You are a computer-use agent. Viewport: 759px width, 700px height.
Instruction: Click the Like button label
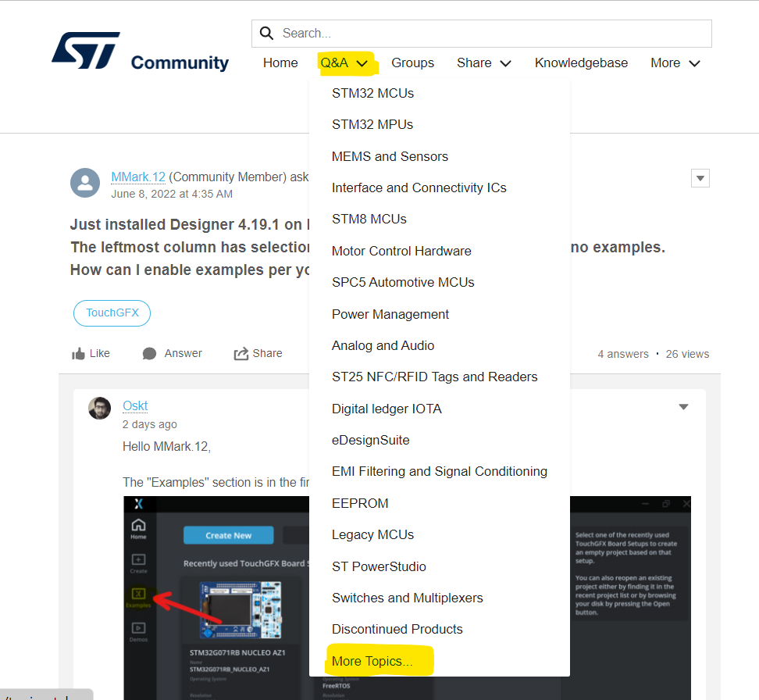click(100, 354)
